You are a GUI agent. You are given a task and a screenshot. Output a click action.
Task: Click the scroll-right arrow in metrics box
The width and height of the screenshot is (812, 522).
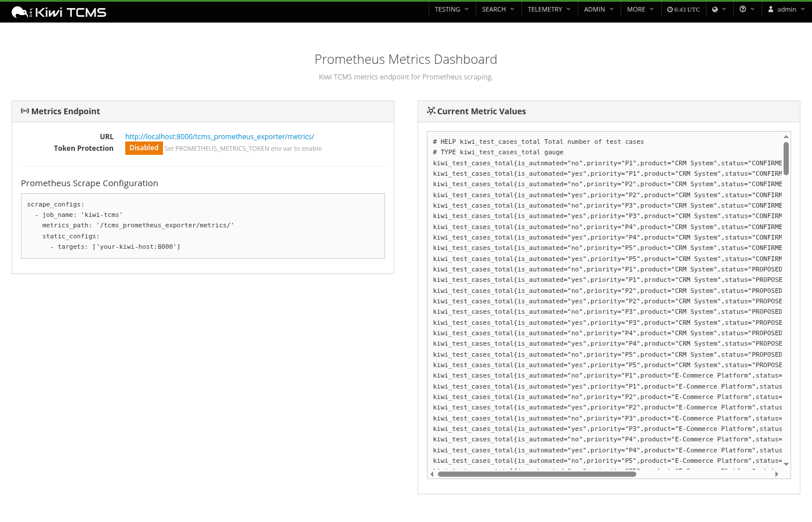[777, 474]
